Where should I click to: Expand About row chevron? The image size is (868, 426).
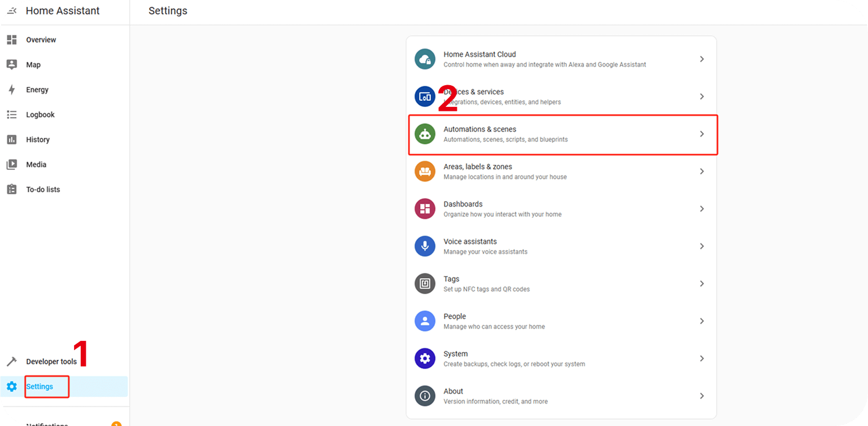click(x=702, y=396)
